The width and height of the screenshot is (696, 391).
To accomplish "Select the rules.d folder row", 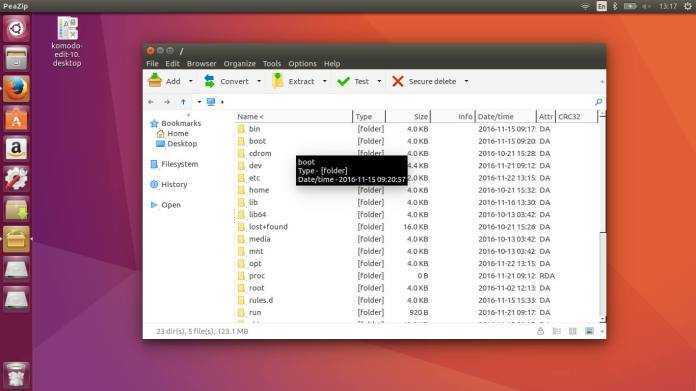I will tap(417, 300).
